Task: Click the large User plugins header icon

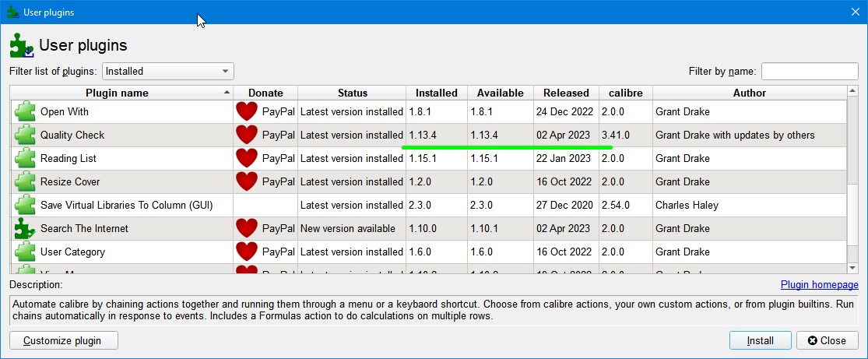Action: [22, 45]
